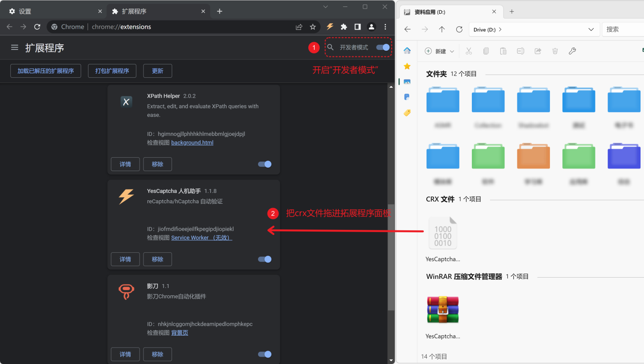Open Properties via the wrench icon
This screenshot has height=364, width=644.
tap(572, 51)
